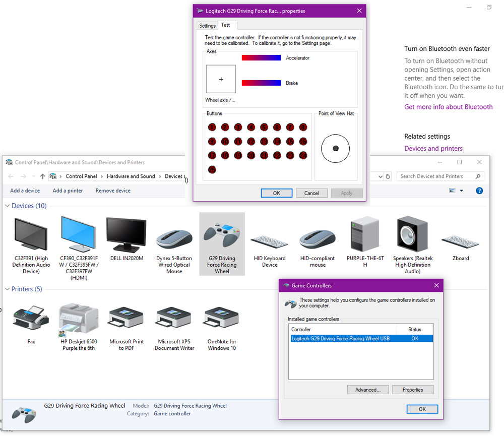Select the OneNote for Windows 10 printer icon
The image size is (504, 436).
click(222, 318)
